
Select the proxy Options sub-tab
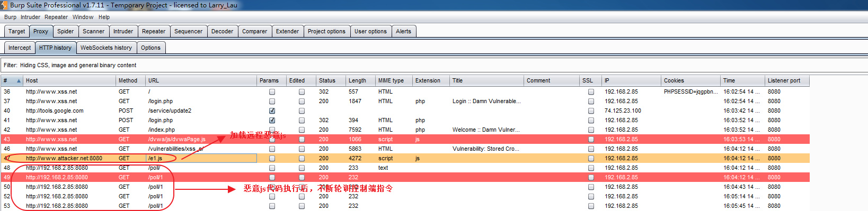pos(151,48)
